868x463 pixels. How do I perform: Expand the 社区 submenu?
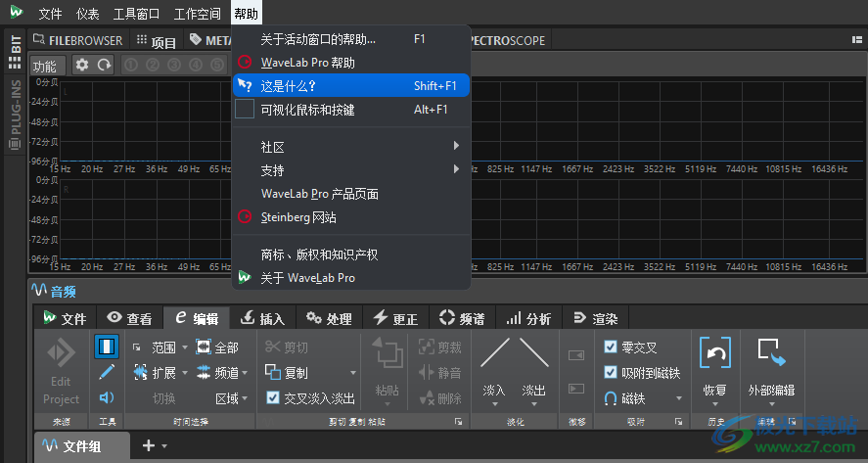pos(351,147)
